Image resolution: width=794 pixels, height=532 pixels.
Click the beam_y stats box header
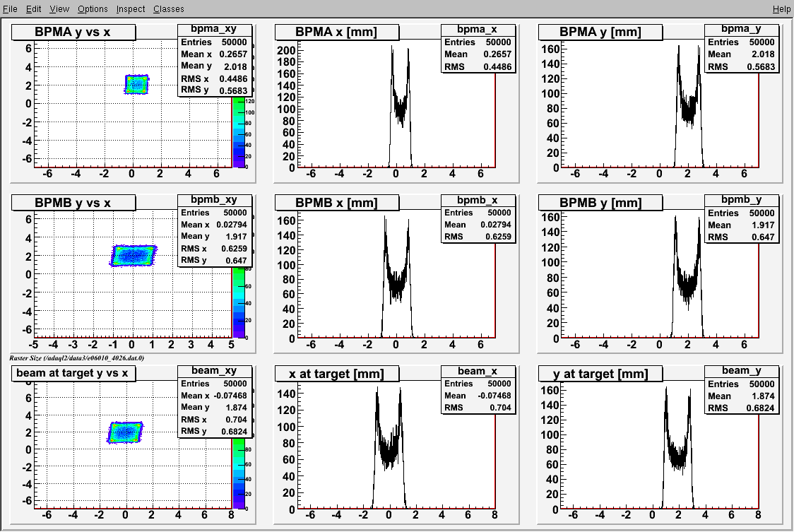tap(741, 370)
